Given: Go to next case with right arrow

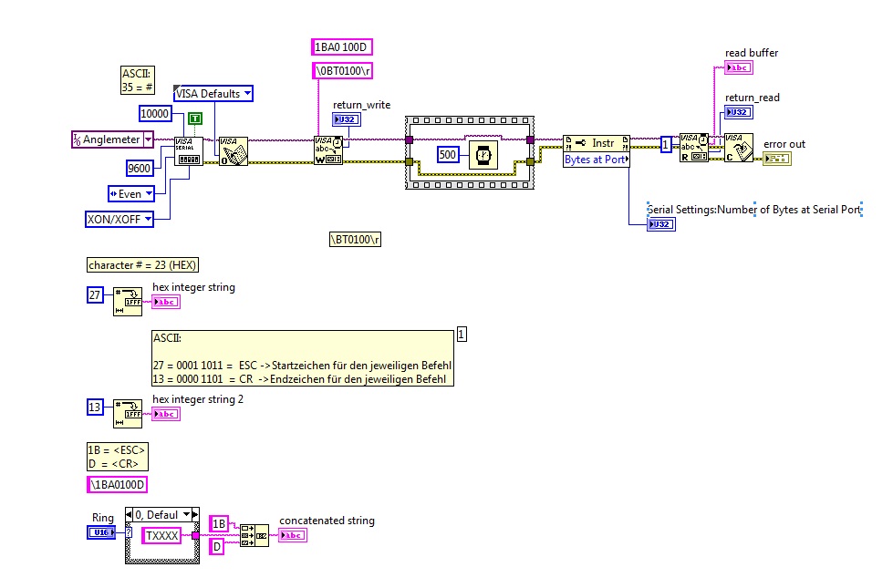Looking at the screenshot, I should click(x=195, y=514).
